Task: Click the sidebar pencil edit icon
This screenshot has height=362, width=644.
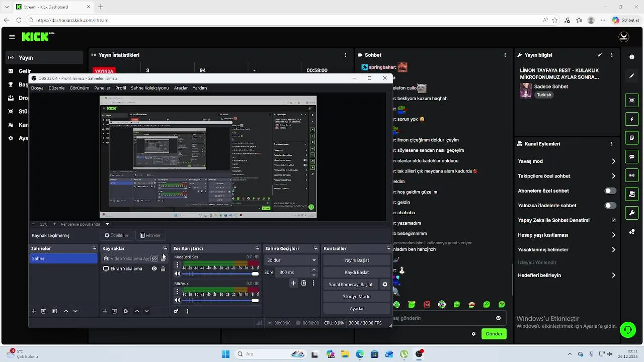Action: click(x=632, y=76)
